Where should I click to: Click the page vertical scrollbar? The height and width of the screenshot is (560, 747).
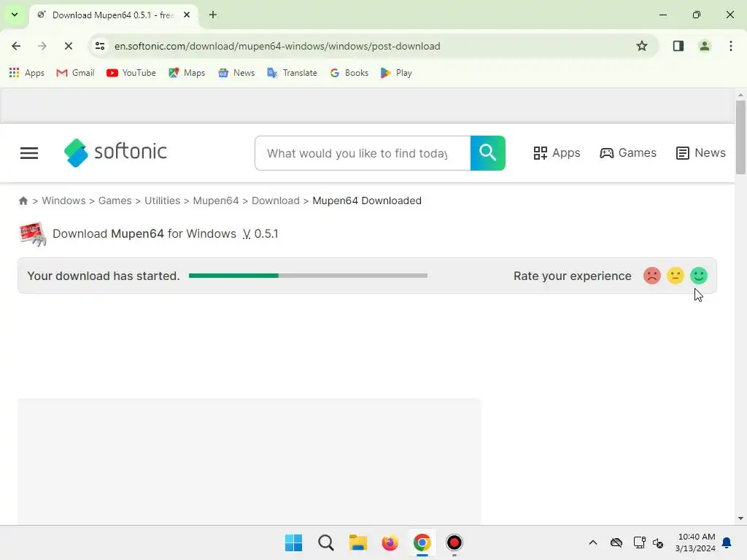pyautogui.click(x=740, y=138)
